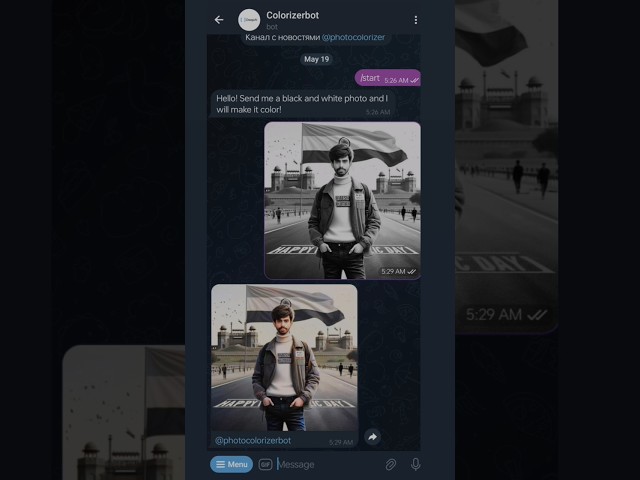Attach a file with the paperclip icon
The image size is (640, 480).
click(391, 464)
